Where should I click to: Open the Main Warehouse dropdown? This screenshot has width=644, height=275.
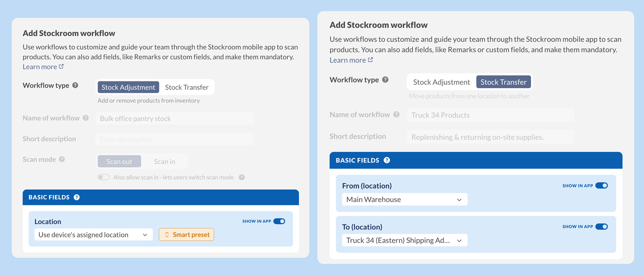(405, 199)
